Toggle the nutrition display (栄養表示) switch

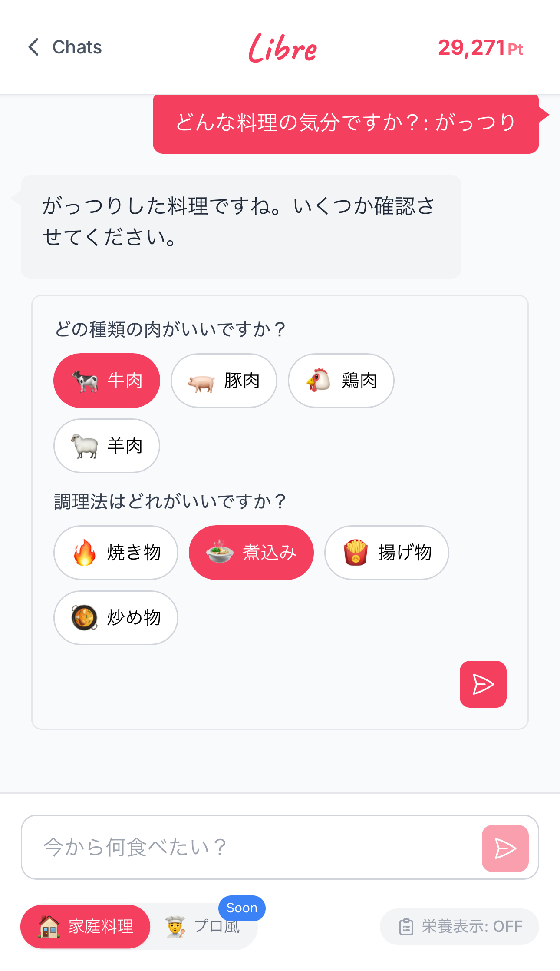click(x=459, y=927)
